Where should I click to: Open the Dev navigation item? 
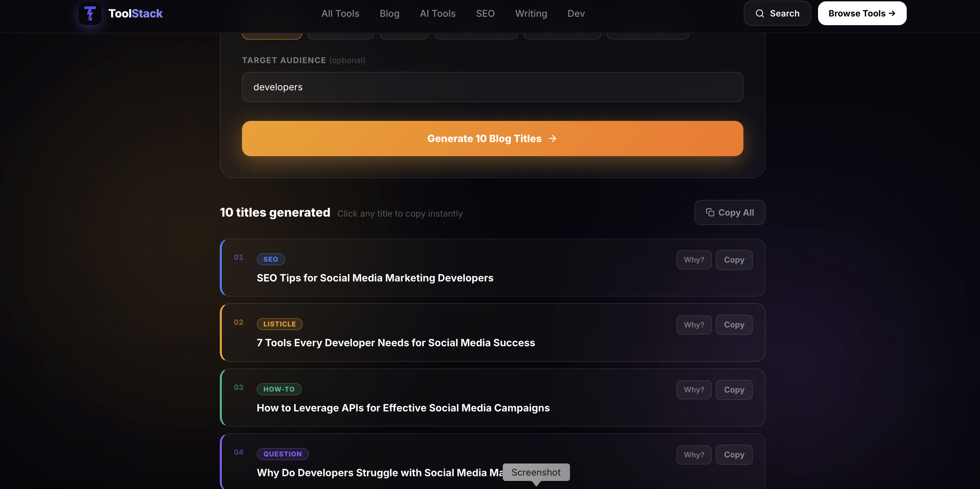point(576,13)
